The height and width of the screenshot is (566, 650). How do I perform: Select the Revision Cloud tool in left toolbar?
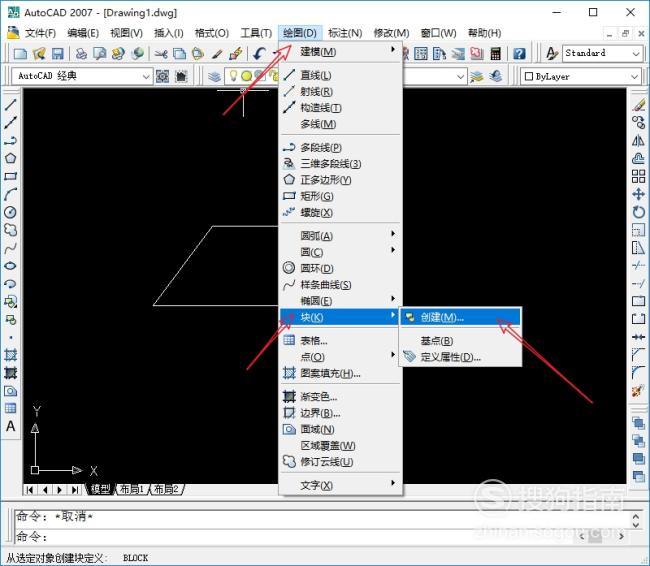pos(10,230)
